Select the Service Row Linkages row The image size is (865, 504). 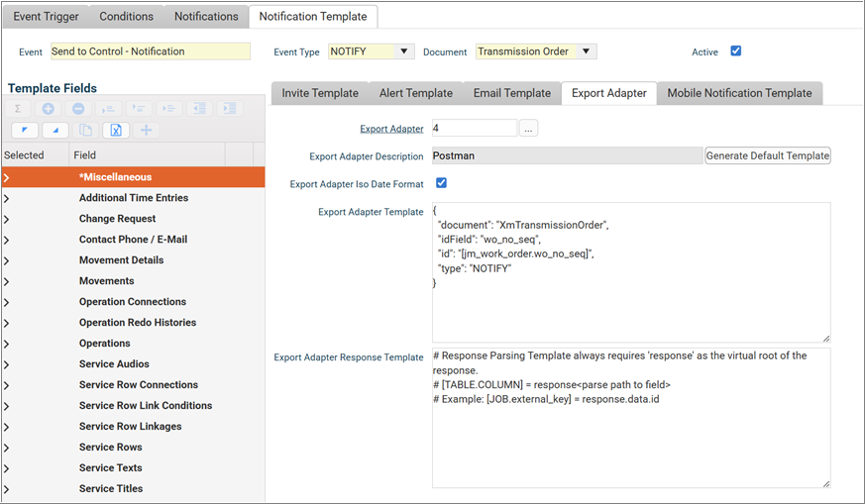pyautogui.click(x=134, y=426)
